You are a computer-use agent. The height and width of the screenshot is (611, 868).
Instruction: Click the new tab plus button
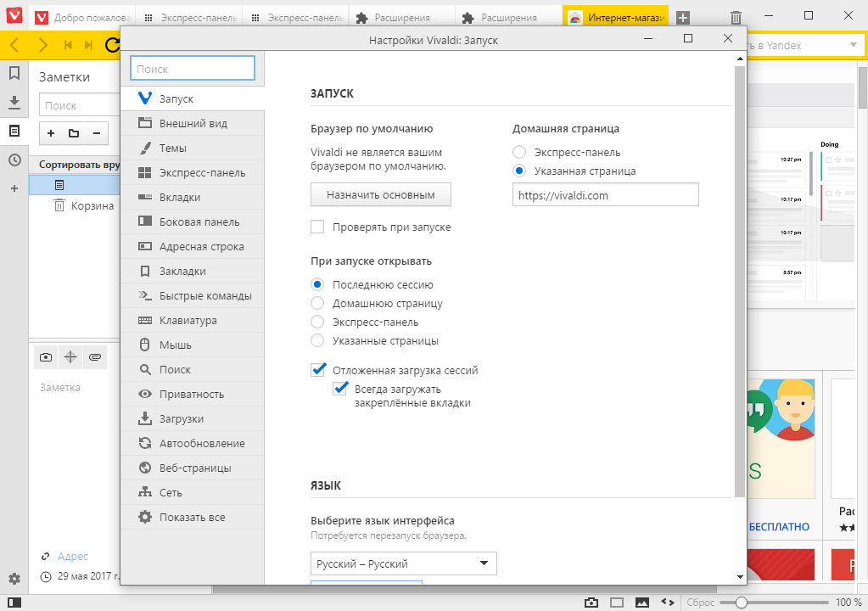pos(683,18)
